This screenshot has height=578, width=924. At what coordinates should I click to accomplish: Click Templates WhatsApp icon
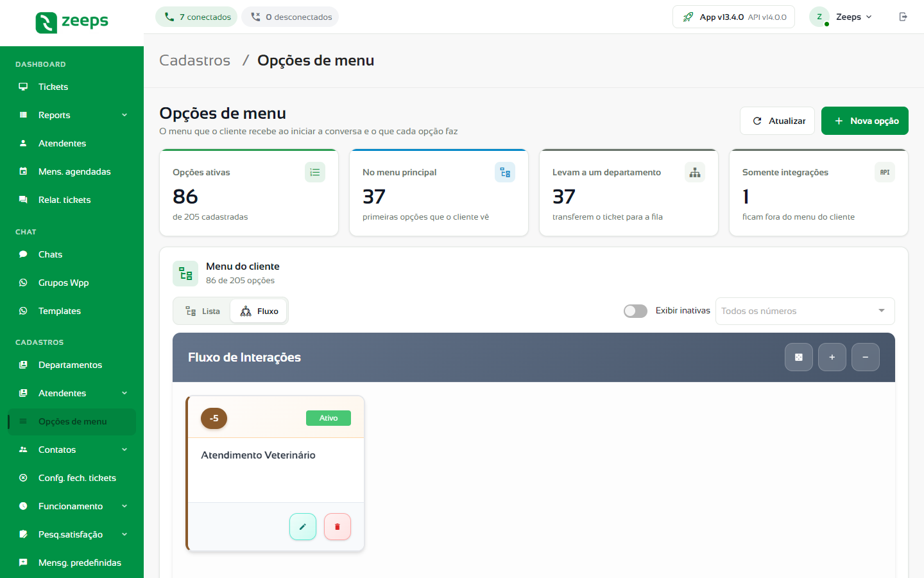coord(23,311)
